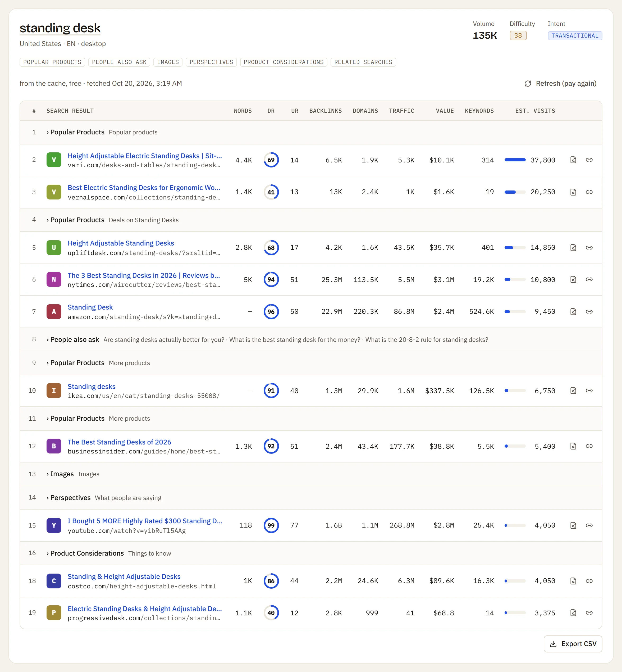Click the est. visits bar for 20,250
622x672 pixels.
click(515, 192)
